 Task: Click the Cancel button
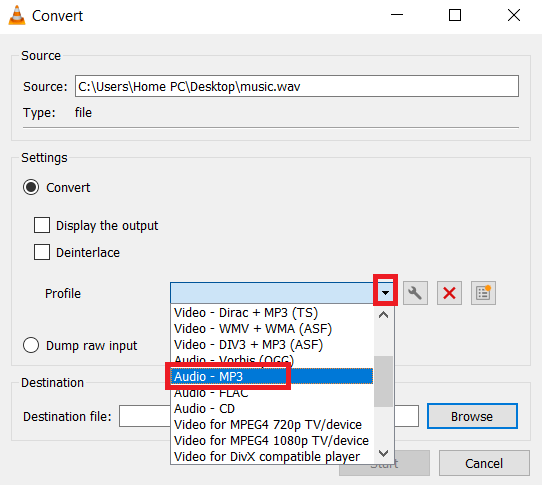tap(484, 463)
